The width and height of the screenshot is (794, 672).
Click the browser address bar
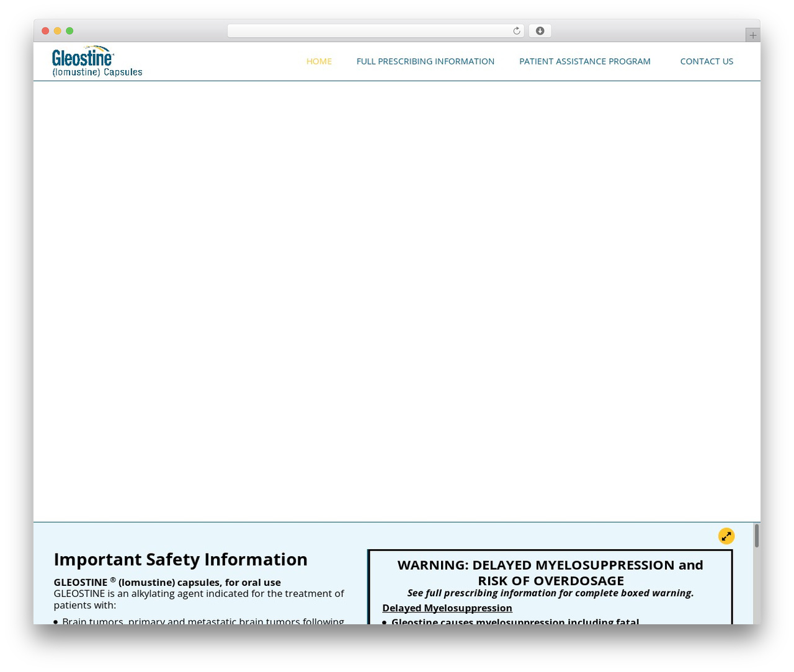click(x=375, y=31)
